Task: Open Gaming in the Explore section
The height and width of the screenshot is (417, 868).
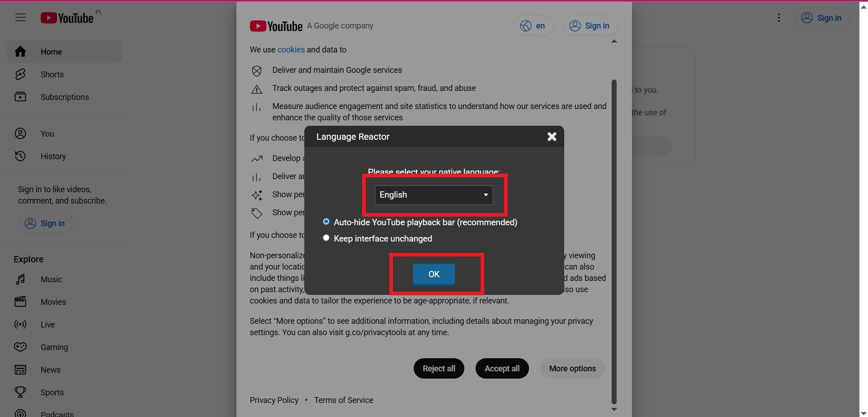Action: point(54,347)
